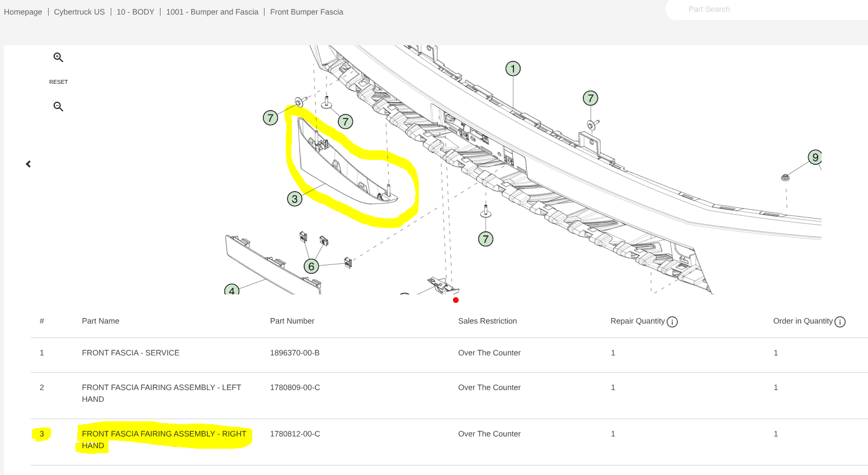Viewport: 868px width, 475px height.
Task: Select callout 6 on the diagram
Action: 312,266
